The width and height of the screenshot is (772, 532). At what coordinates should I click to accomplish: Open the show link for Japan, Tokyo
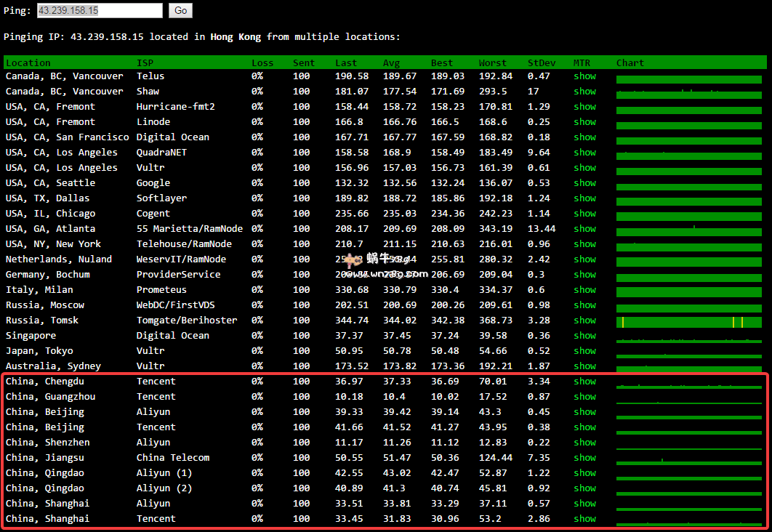[x=584, y=351]
